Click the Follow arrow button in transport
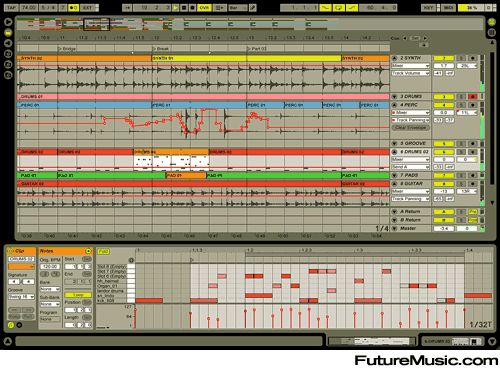This screenshot has width=500, height=370. click(127, 7)
